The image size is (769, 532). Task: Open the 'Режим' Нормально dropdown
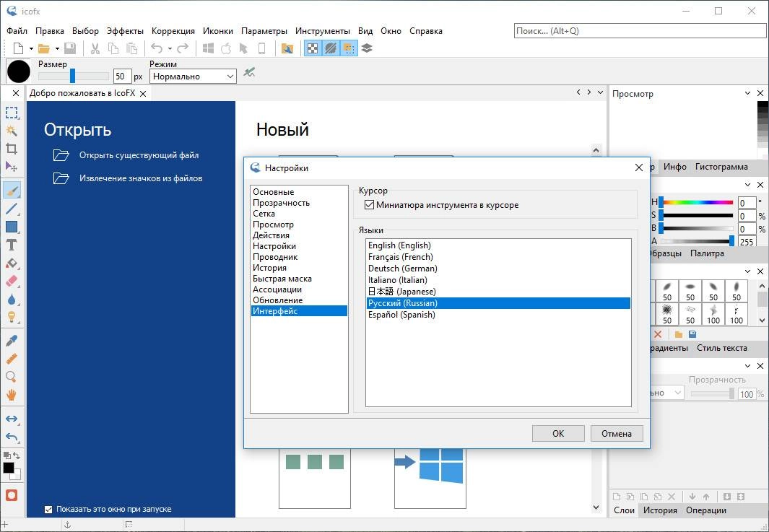click(x=193, y=76)
